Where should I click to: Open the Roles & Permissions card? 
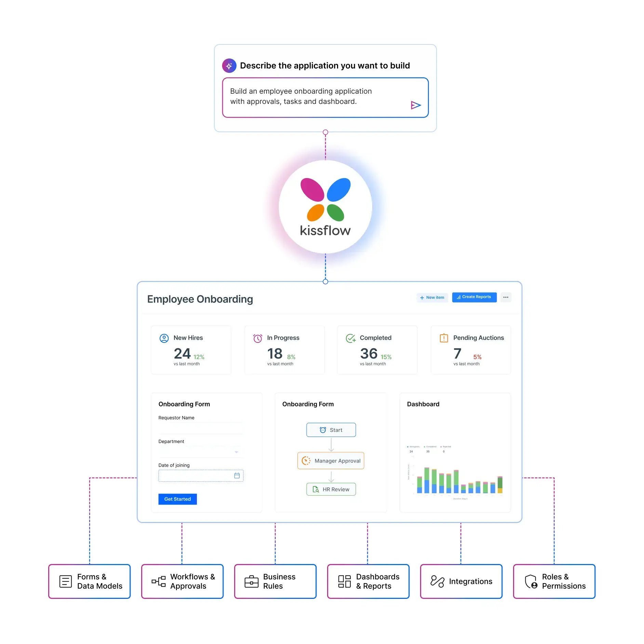click(x=554, y=581)
